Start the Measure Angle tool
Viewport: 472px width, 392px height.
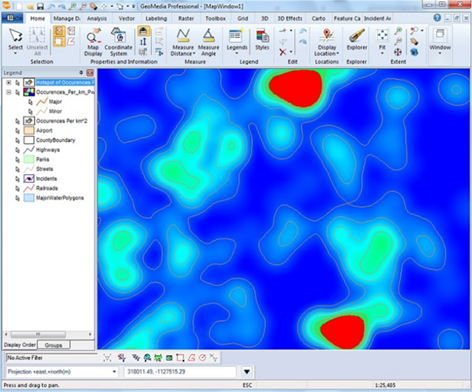208,42
